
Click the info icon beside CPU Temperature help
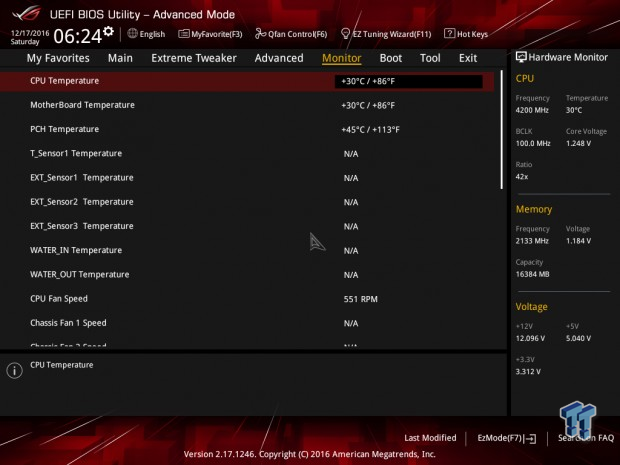15,370
